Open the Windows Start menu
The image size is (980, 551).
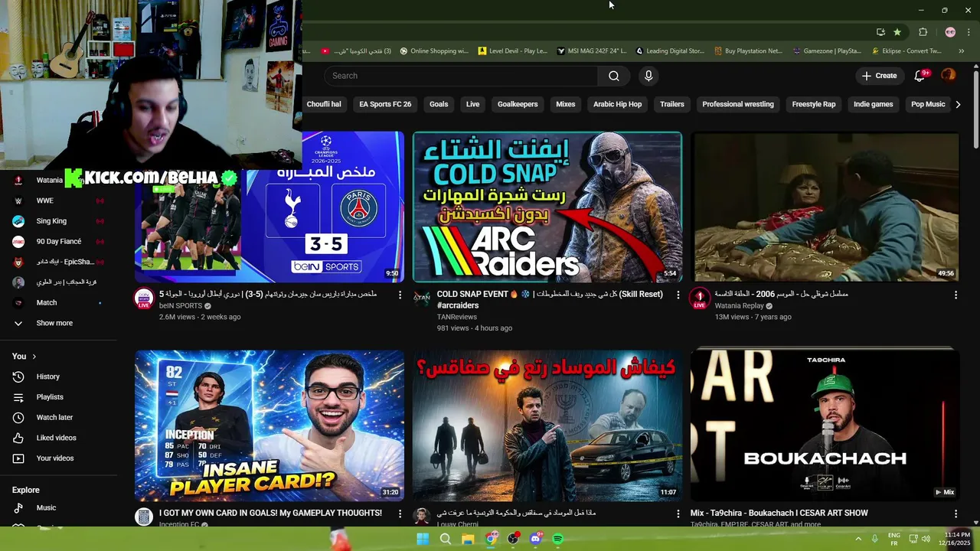click(423, 539)
